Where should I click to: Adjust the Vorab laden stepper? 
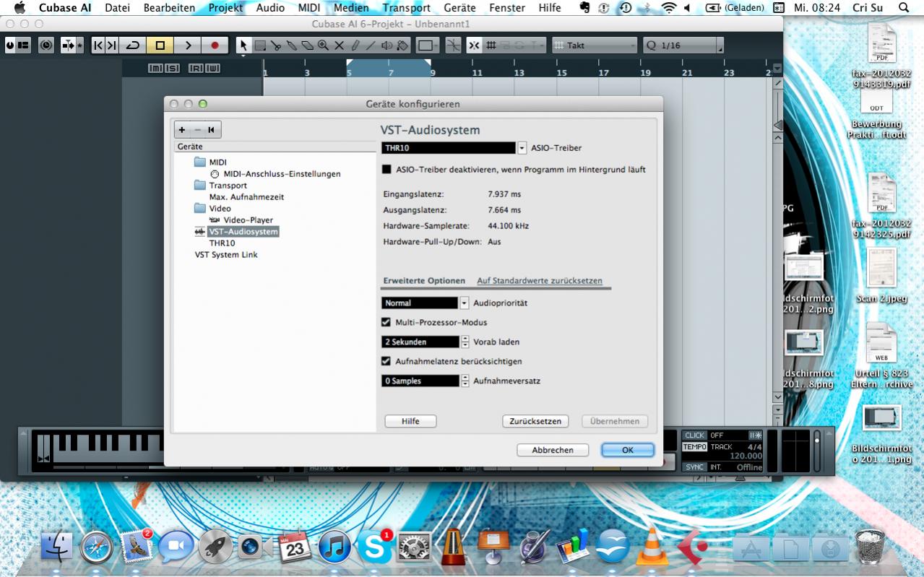465,342
